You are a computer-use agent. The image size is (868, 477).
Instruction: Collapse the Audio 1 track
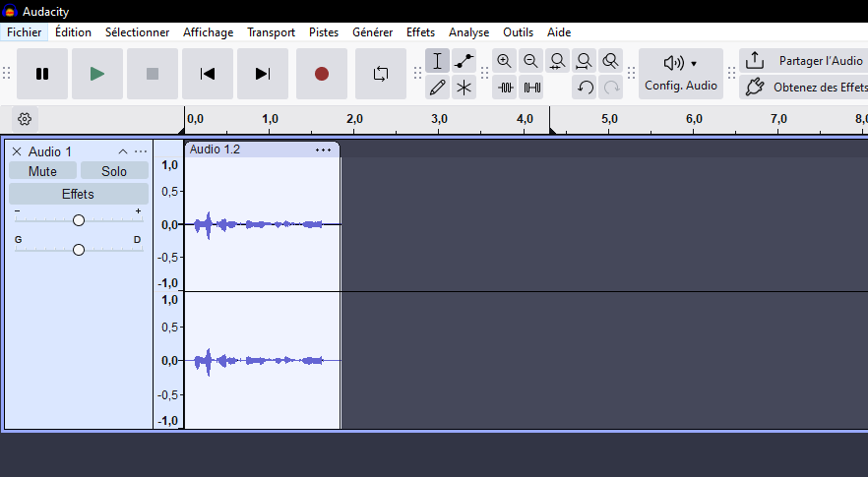123,151
